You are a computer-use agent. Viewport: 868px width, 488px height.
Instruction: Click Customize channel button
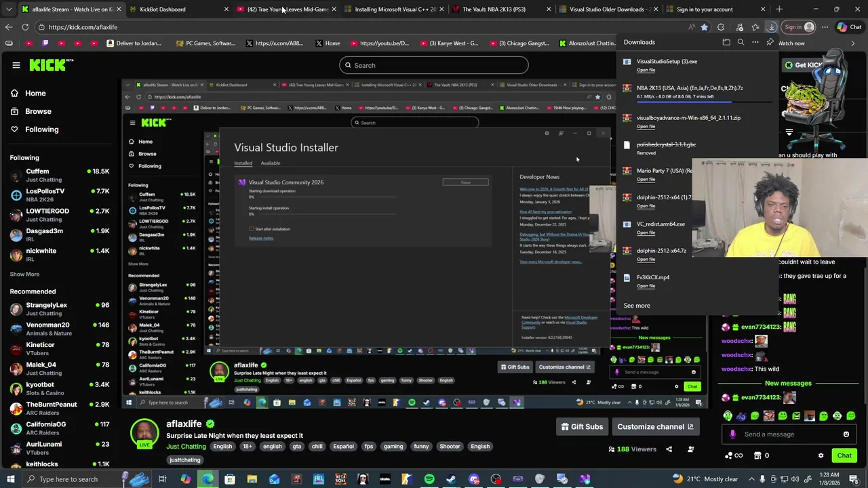655,427
